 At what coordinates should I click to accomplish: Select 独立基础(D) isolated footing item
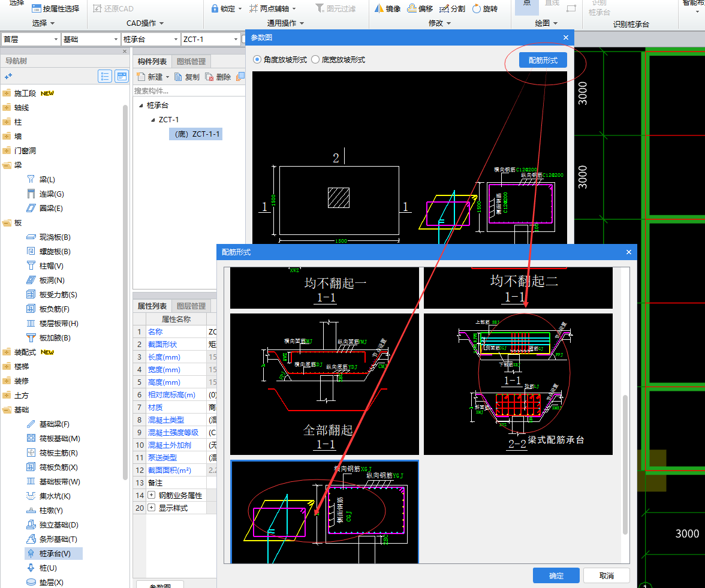point(53,524)
